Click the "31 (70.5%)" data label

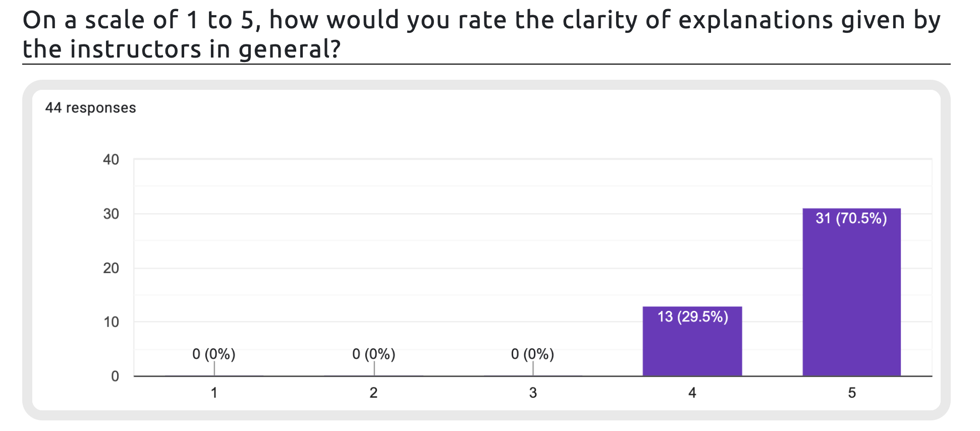[x=851, y=218]
